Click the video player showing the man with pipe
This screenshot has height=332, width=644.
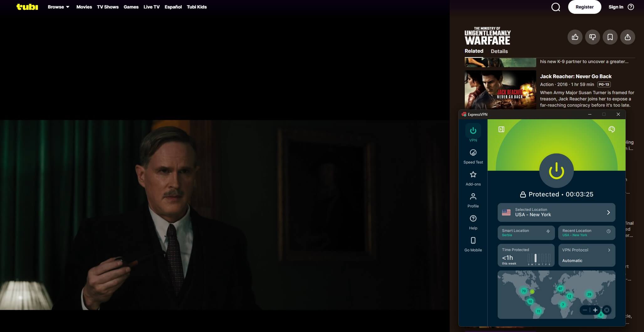tap(225, 215)
